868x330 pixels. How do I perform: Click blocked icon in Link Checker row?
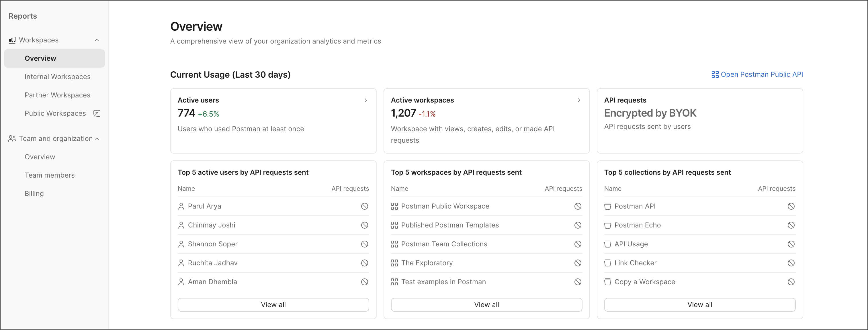tap(791, 263)
